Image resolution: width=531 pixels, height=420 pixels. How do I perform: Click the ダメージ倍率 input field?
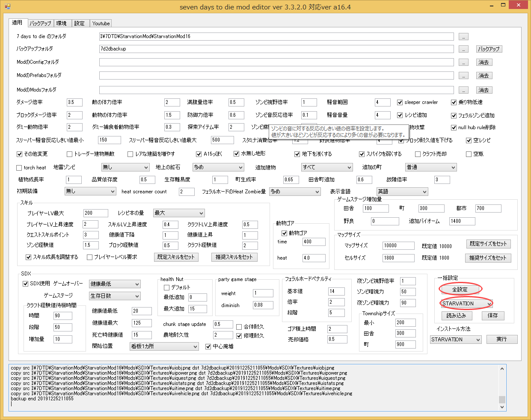point(75,103)
